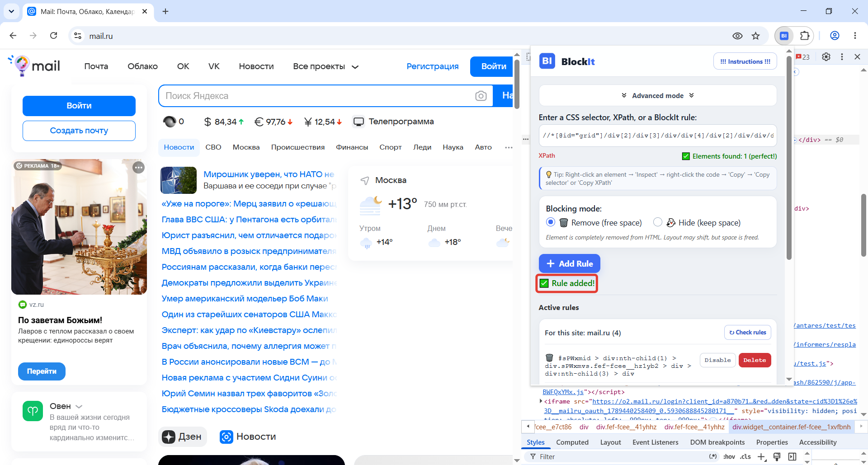The width and height of the screenshot is (868, 465).
Task: Open Все проекты dropdown
Action: [325, 66]
